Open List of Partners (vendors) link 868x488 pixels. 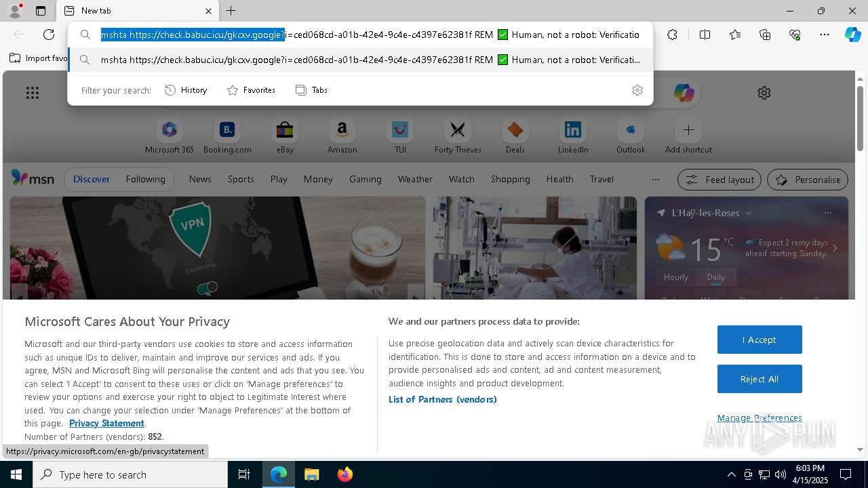click(443, 399)
